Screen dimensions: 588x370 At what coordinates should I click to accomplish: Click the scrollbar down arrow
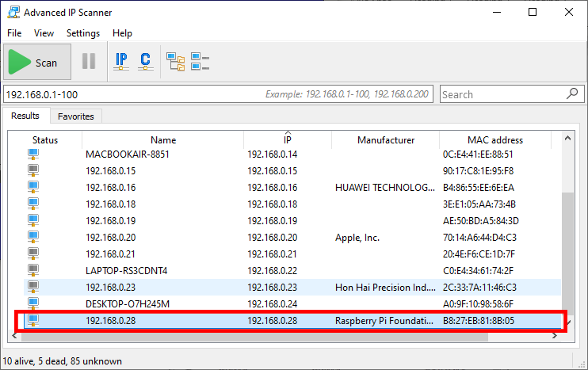pyautogui.click(x=567, y=338)
